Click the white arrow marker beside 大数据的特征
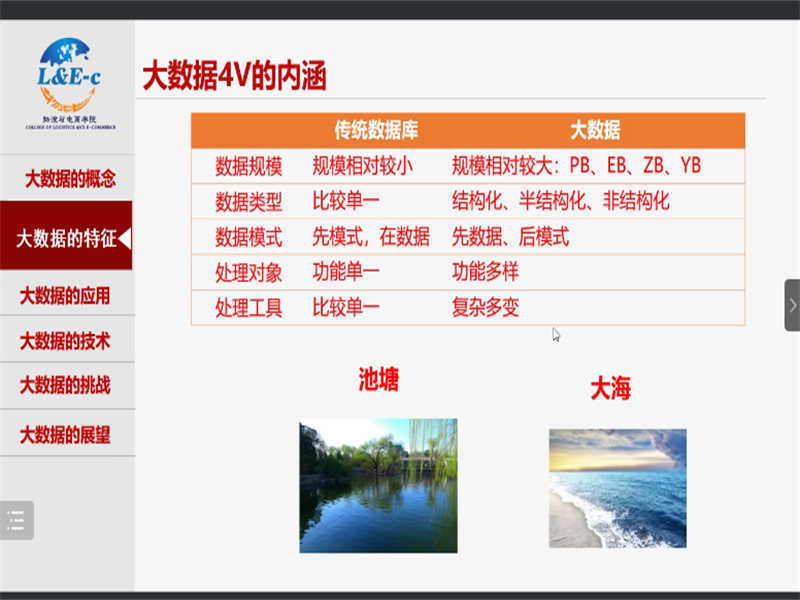The width and height of the screenshot is (800, 600). 125,238
